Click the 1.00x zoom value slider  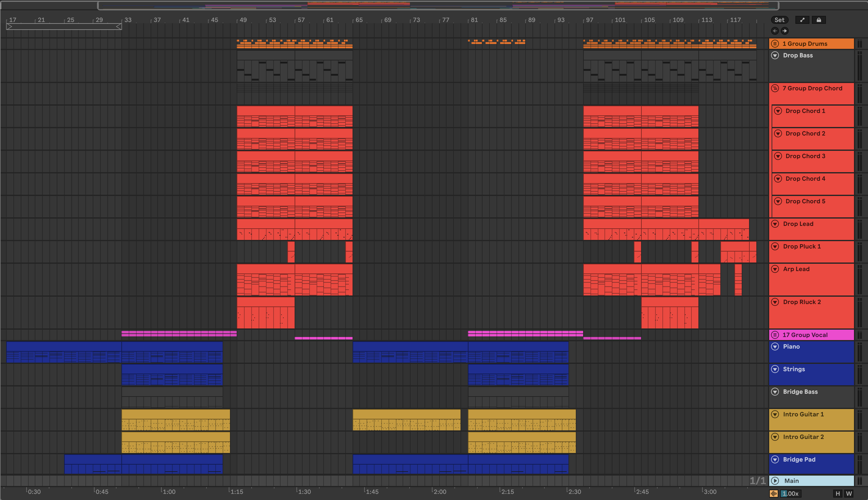point(791,494)
